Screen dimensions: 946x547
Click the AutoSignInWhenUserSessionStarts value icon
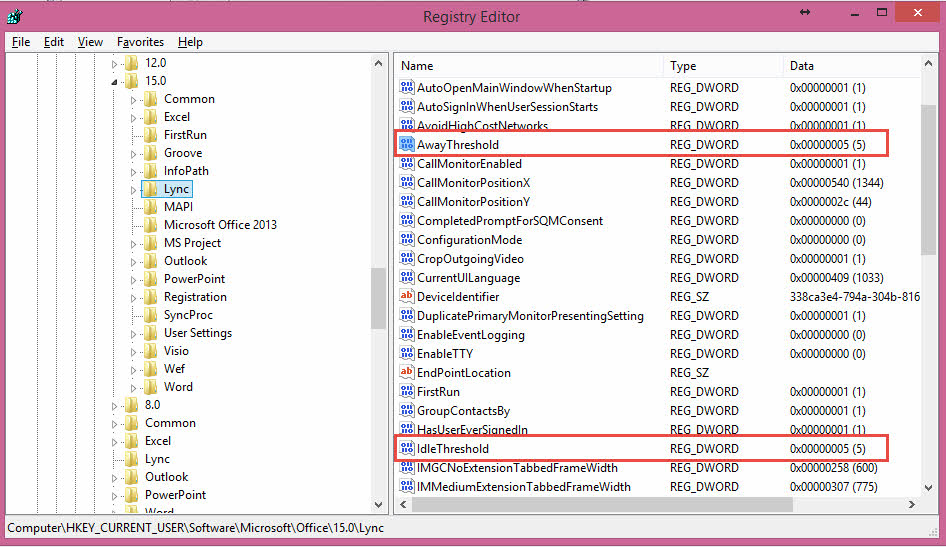coord(407,107)
